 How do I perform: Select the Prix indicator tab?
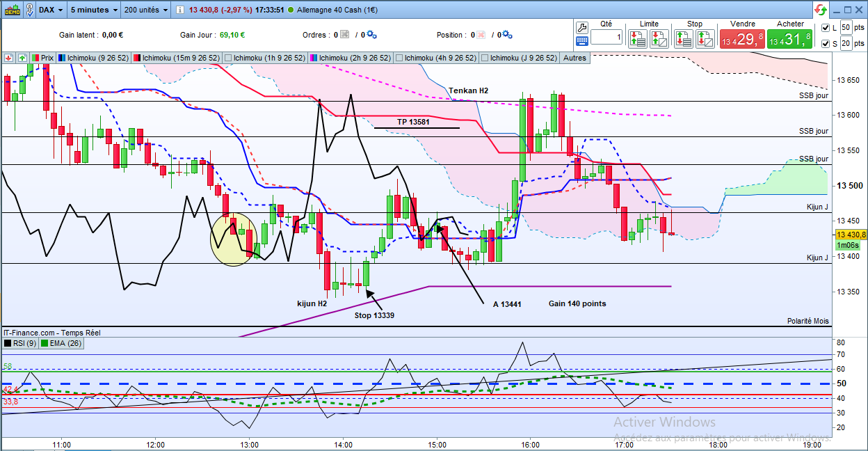pyautogui.click(x=43, y=58)
